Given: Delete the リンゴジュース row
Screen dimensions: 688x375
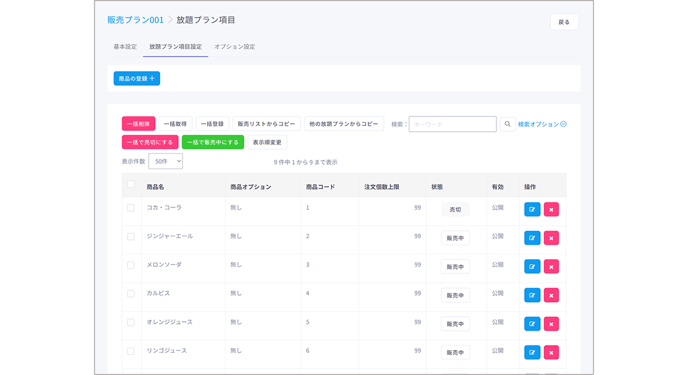Looking at the screenshot, I should point(551,352).
